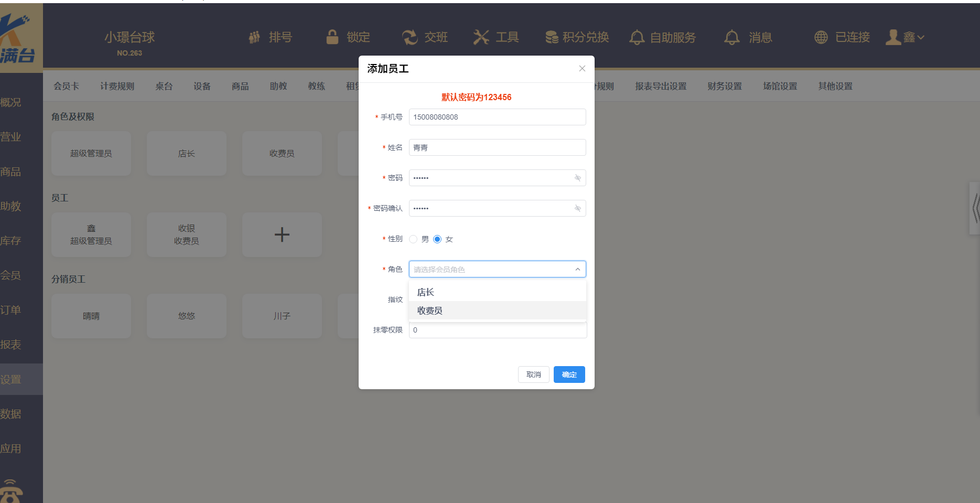This screenshot has width=980, height=503.
Task: Click the lock (锁定) padlock icon
Action: 332,37
